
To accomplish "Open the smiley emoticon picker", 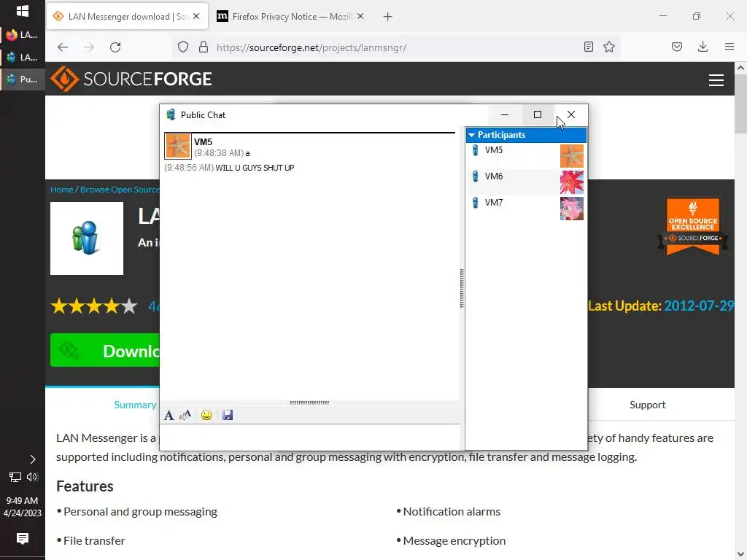I will (x=206, y=415).
